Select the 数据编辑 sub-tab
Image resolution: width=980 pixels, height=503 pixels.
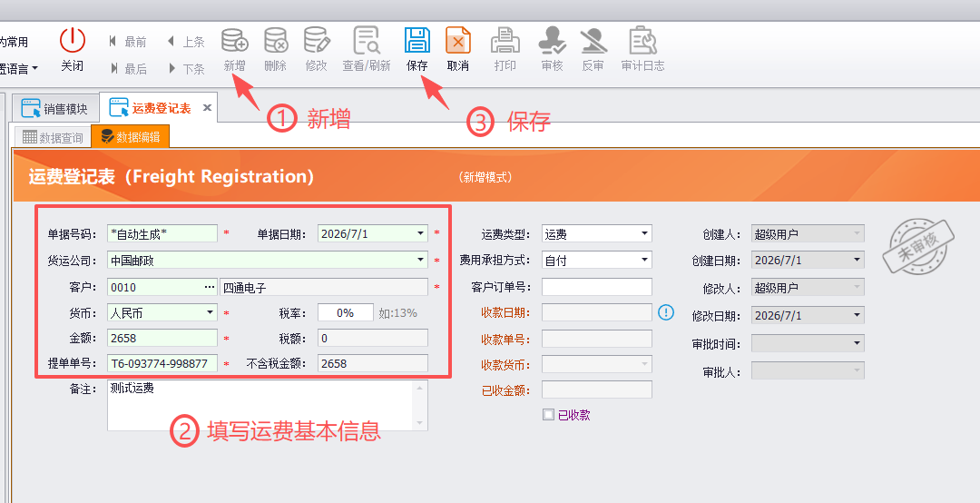(130, 137)
